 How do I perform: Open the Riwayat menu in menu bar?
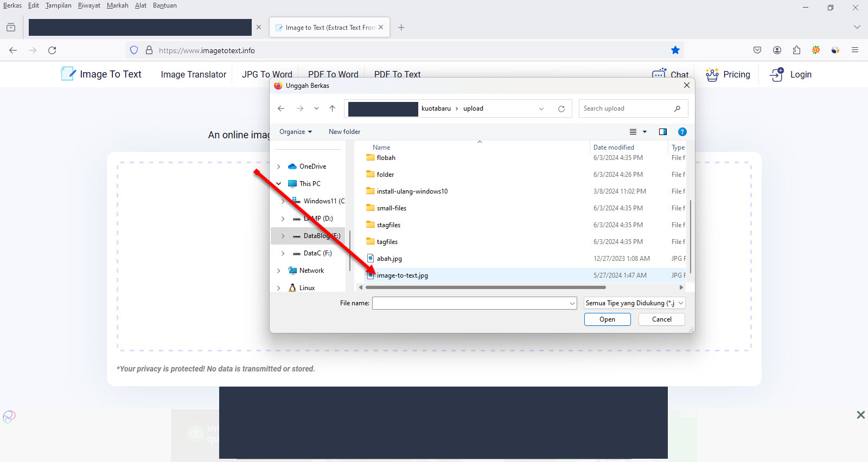[89, 5]
